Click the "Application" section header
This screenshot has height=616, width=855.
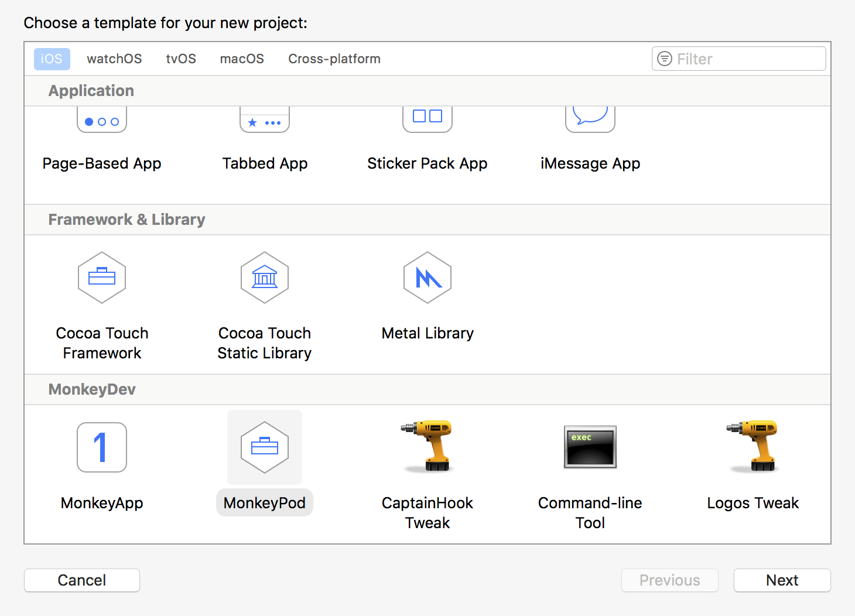pyautogui.click(x=91, y=91)
